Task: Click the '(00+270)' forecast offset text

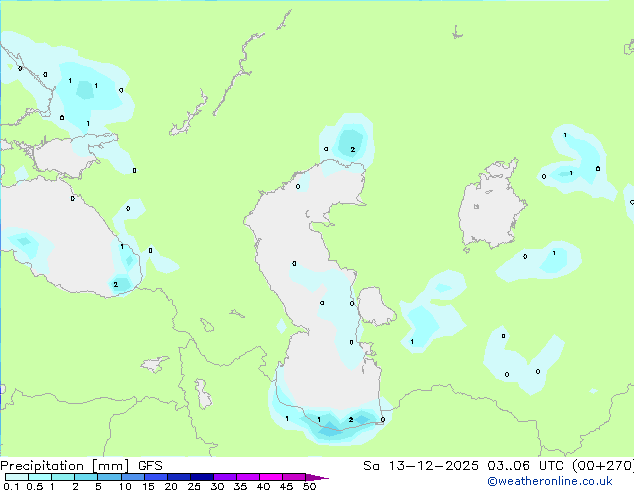Action: coord(603,466)
